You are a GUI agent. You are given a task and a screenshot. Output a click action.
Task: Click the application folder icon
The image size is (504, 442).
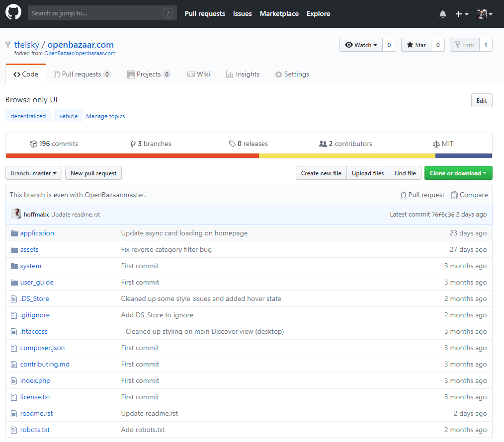coord(14,233)
